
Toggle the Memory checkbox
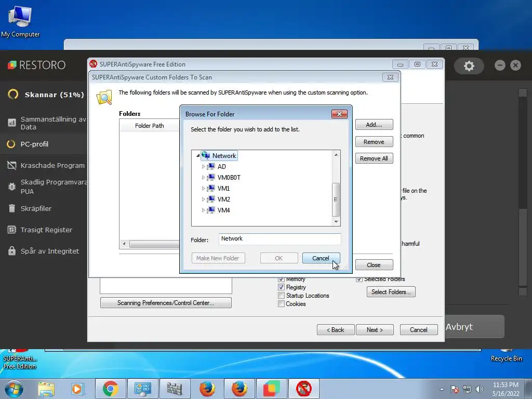(281, 279)
